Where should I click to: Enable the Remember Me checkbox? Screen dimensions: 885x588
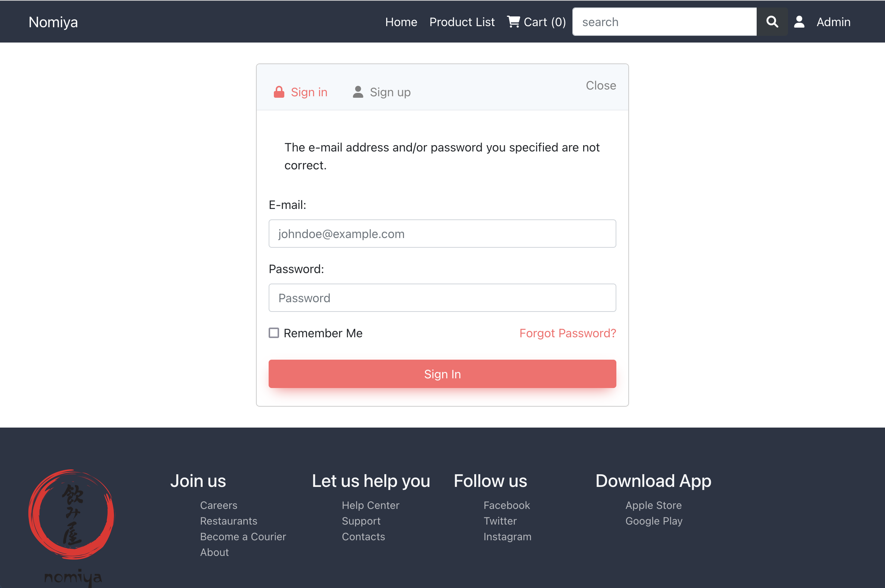[274, 333]
